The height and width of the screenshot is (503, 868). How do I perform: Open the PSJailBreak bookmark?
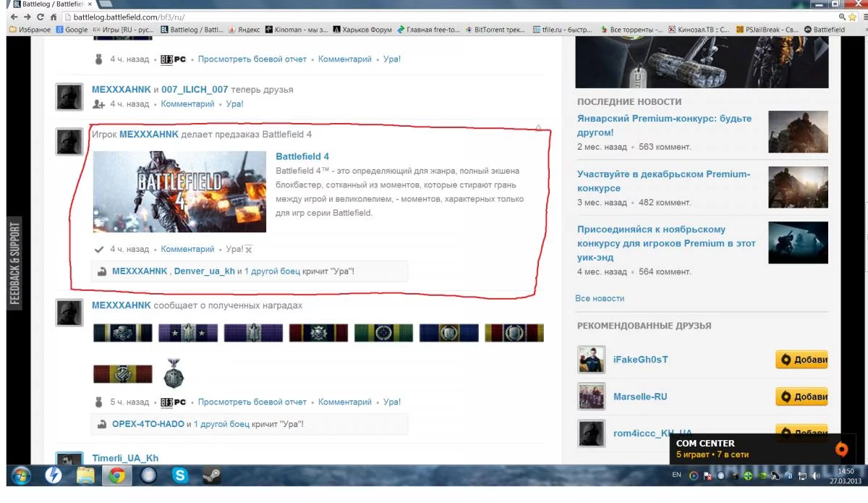click(x=767, y=30)
